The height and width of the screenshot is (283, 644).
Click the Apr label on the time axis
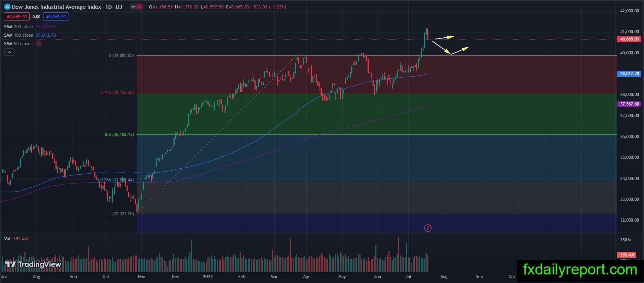coord(306,277)
